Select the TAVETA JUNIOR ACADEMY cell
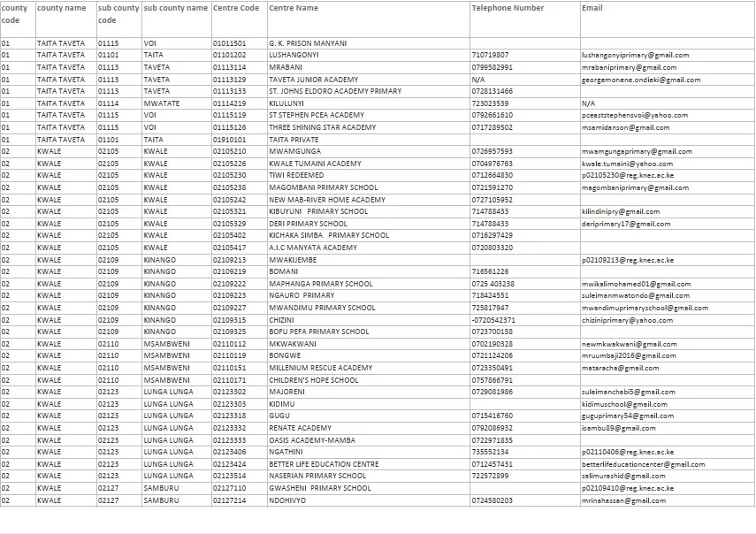Screen dimensions: 756x534 point(314,80)
